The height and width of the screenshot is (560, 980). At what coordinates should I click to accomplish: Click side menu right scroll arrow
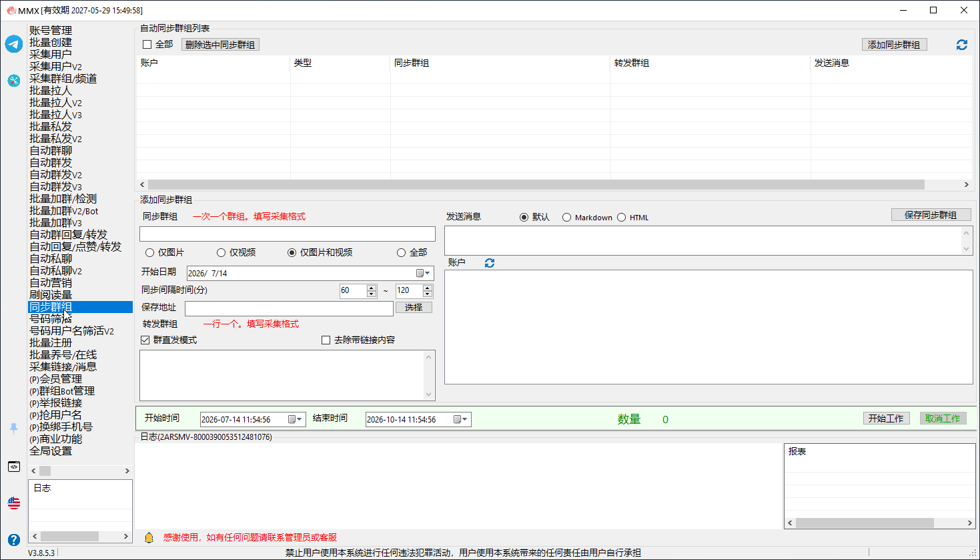point(127,471)
